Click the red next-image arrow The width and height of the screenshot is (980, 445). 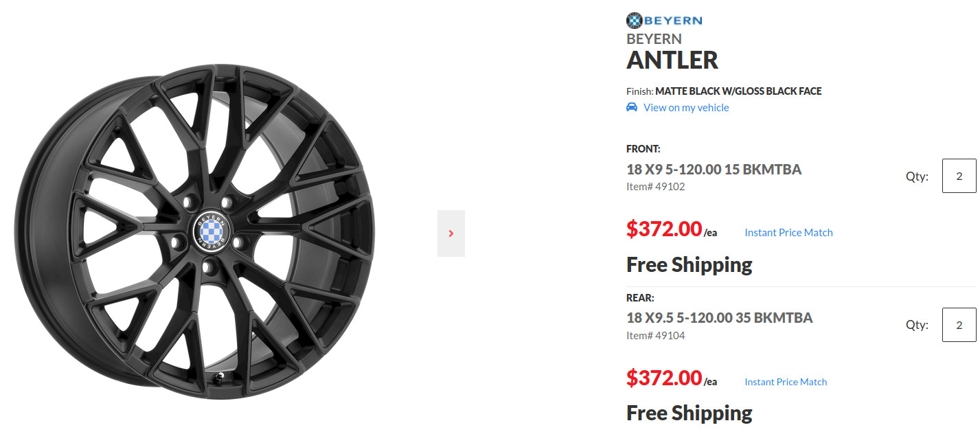(x=451, y=233)
